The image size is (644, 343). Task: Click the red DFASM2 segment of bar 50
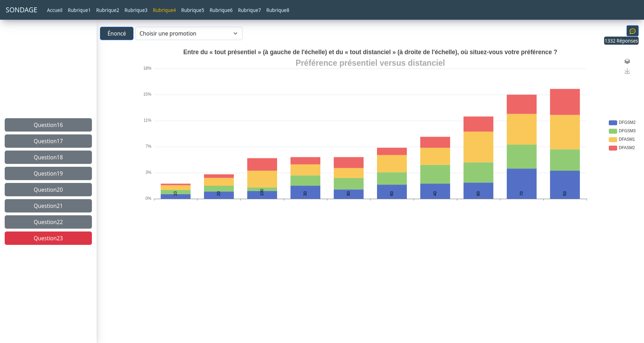tap(565, 102)
